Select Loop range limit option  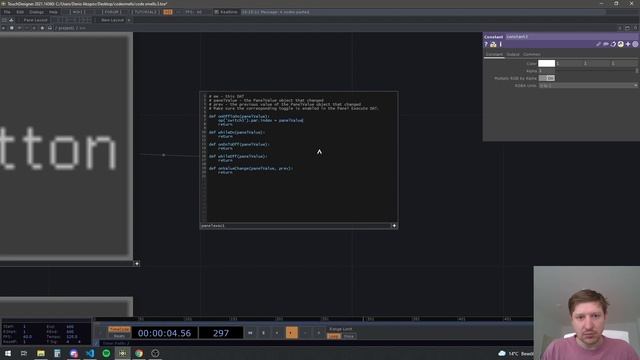click(334, 336)
